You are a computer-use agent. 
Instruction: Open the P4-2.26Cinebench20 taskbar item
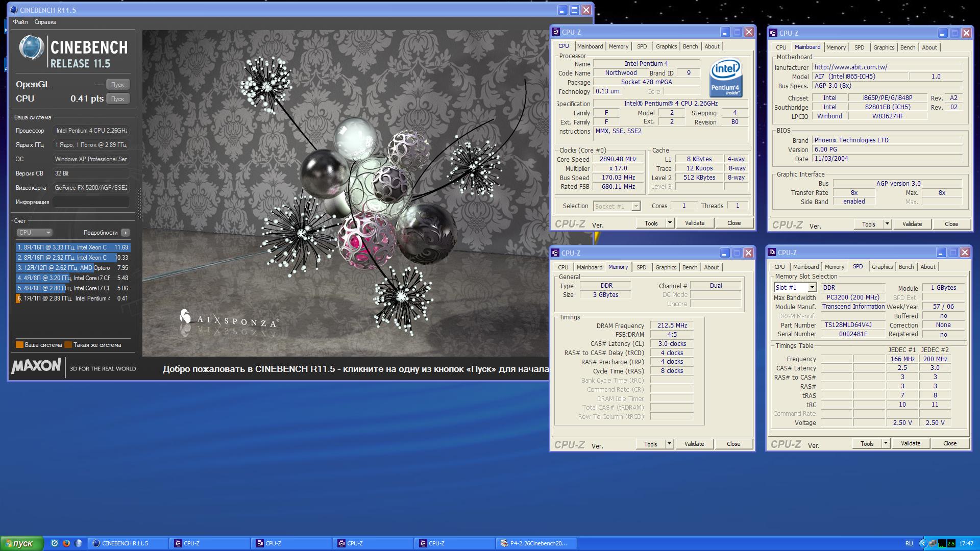point(536,543)
